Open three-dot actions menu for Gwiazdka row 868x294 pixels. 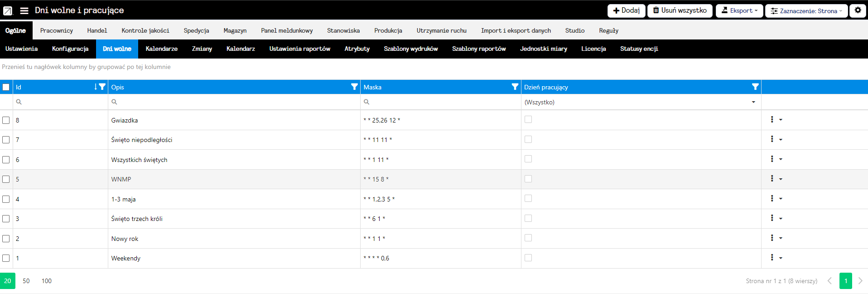pos(772,120)
